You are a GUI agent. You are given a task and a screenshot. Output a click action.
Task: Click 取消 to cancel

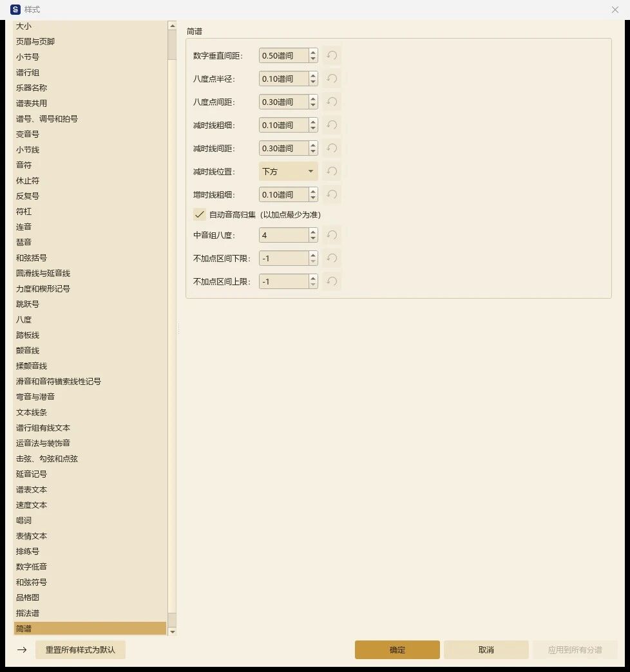pos(486,649)
